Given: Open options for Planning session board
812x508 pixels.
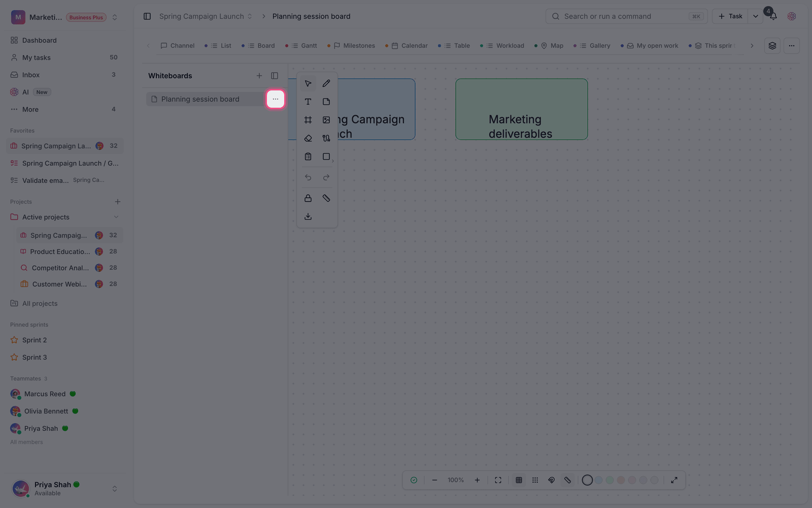Looking at the screenshot, I should (x=276, y=99).
